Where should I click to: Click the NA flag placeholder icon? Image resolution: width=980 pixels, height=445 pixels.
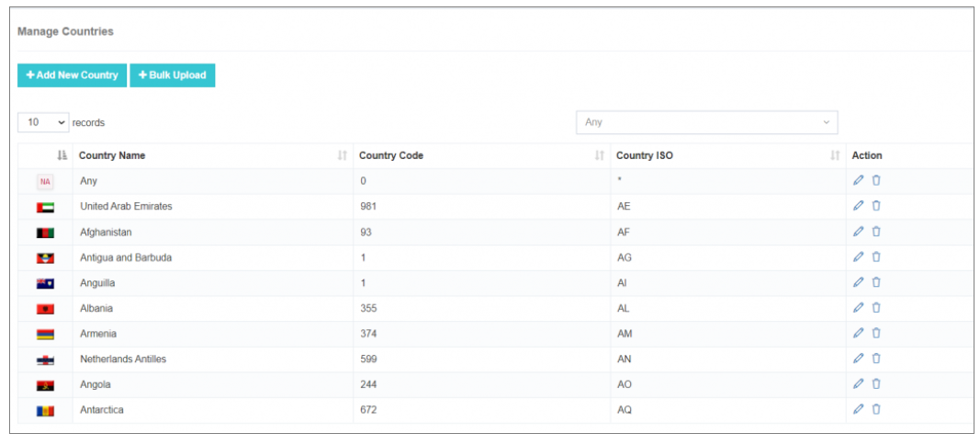[x=45, y=181]
